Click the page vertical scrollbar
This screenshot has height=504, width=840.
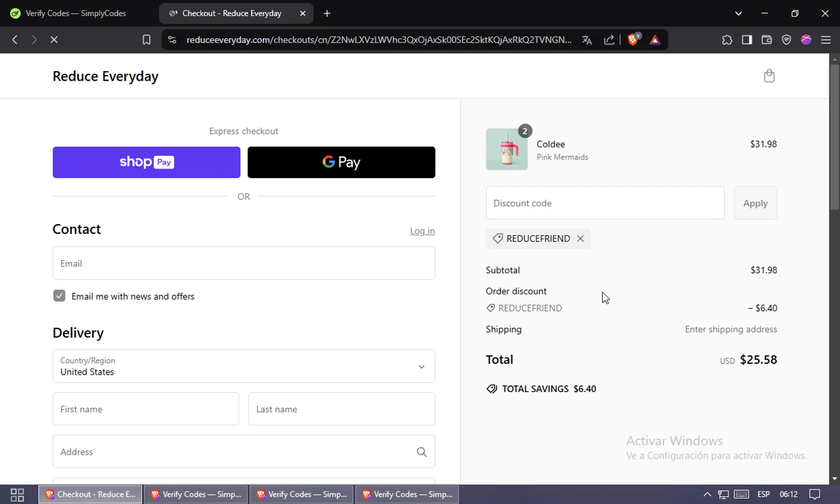(x=834, y=137)
